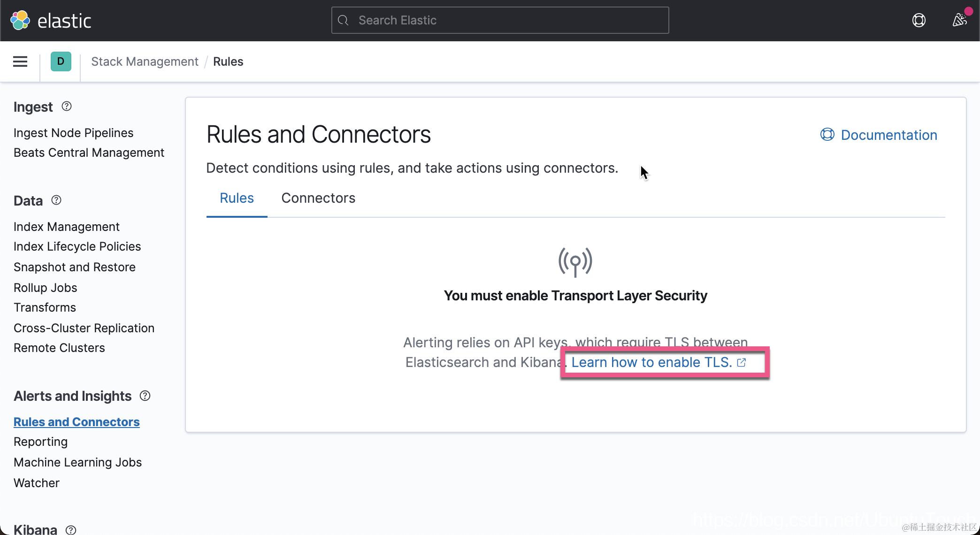Open the hamburger navigation menu
This screenshot has height=535, width=980.
click(20, 61)
